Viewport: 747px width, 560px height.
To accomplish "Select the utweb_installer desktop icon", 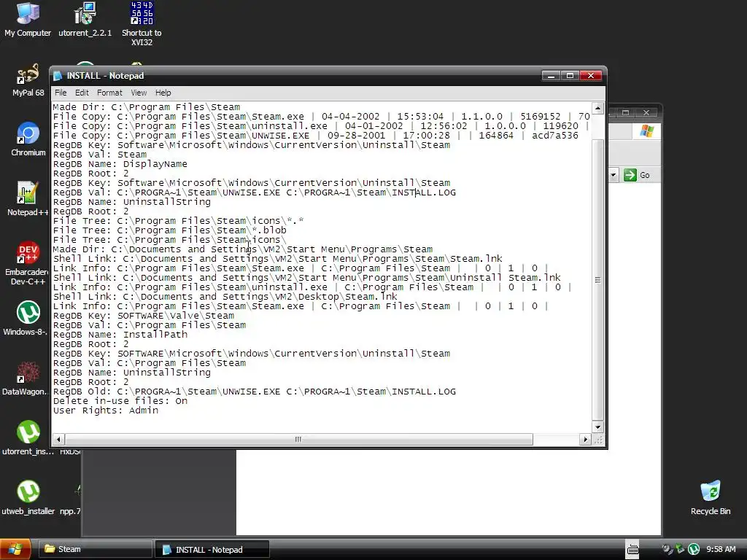I will point(28,497).
